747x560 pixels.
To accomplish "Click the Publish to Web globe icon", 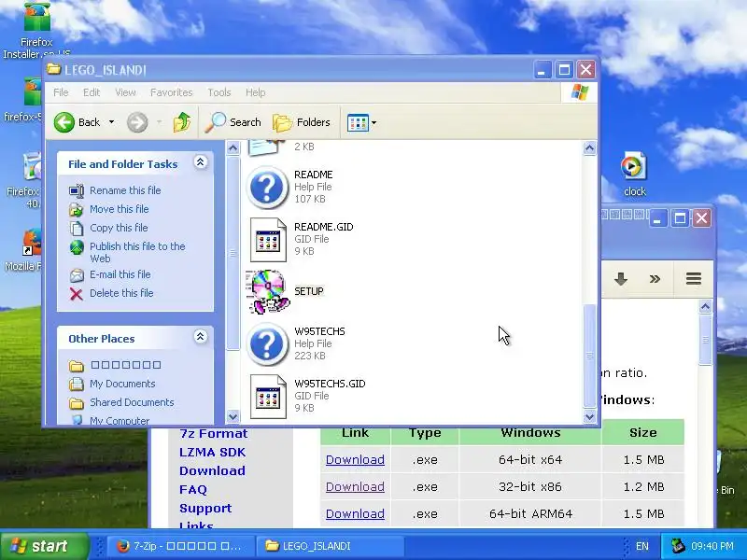I will (x=77, y=247).
